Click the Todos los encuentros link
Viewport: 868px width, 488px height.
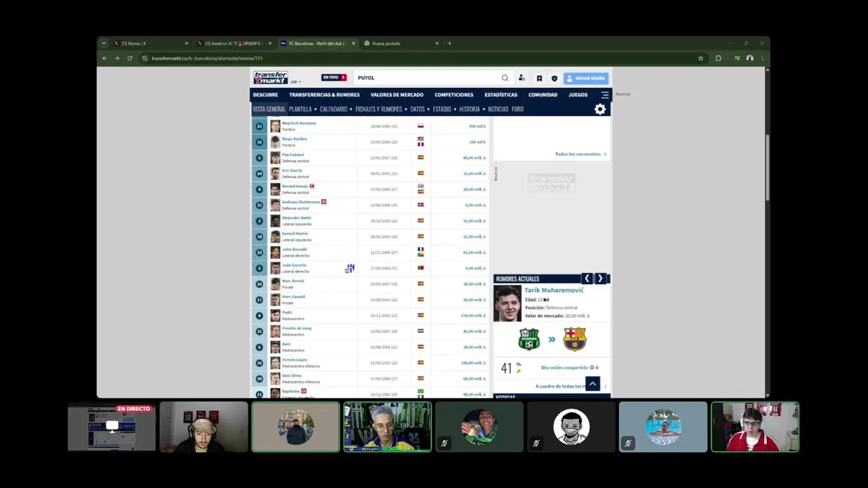(x=580, y=154)
